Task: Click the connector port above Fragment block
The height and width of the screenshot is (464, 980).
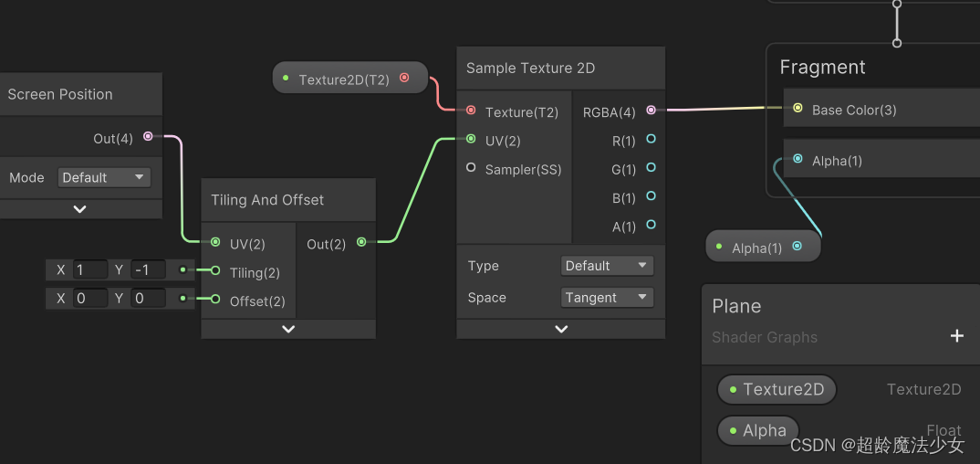Action: [x=897, y=43]
